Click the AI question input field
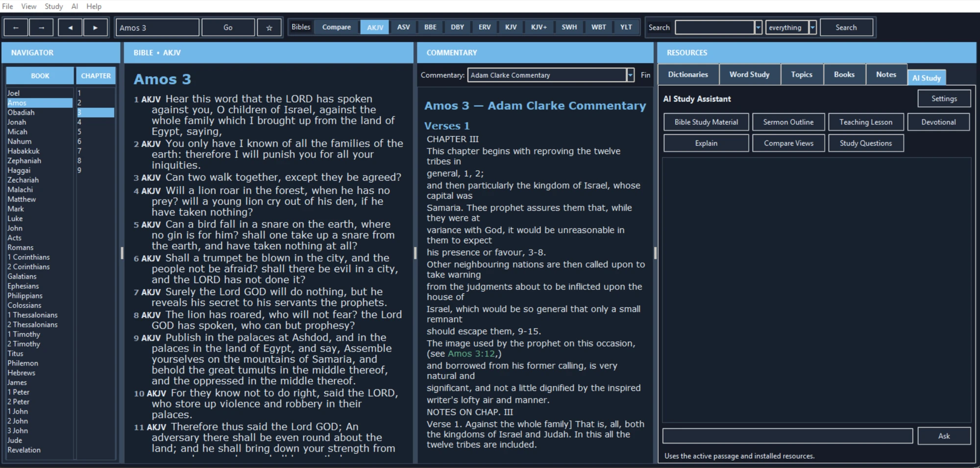Viewport: 980px width, 468px height. tap(787, 436)
